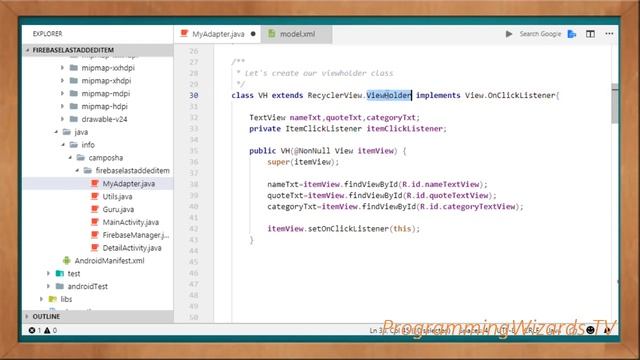Expand the drawable-v24 folder arrow
The image size is (640, 360).
[62, 119]
